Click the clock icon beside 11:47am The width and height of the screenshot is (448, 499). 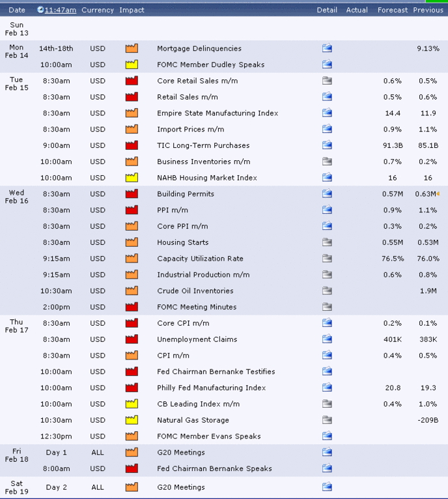(x=40, y=10)
